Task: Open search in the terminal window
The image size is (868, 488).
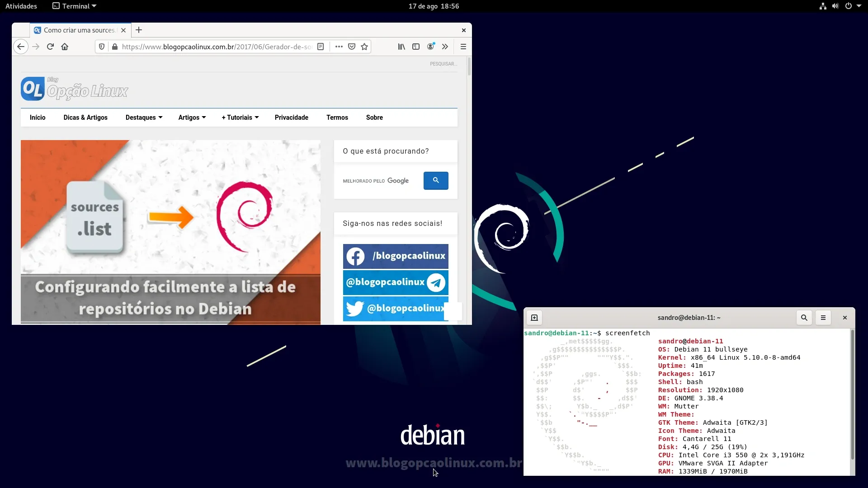Action: (804, 318)
